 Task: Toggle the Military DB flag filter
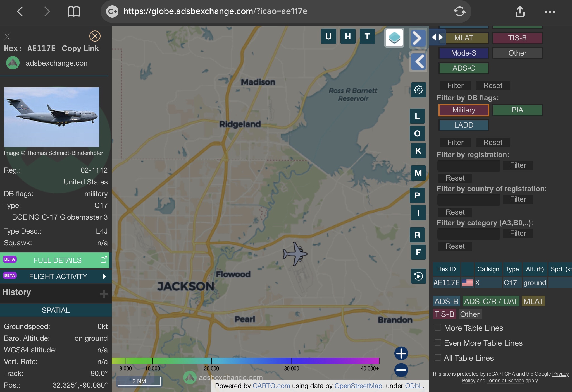click(x=464, y=110)
